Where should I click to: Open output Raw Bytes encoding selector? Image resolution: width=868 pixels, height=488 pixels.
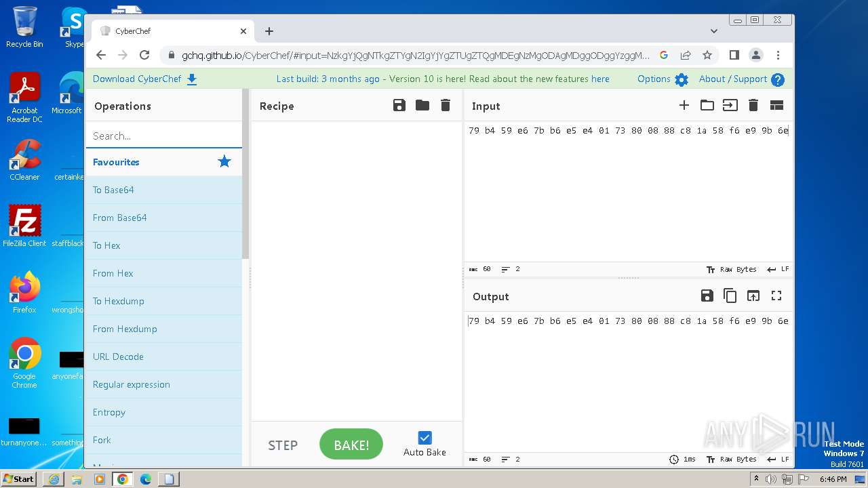731,459
